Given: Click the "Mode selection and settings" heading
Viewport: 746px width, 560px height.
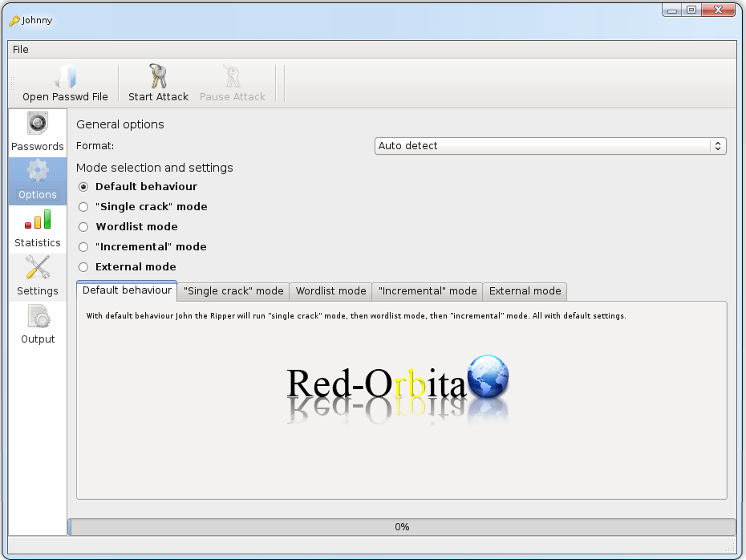Looking at the screenshot, I should click(155, 168).
